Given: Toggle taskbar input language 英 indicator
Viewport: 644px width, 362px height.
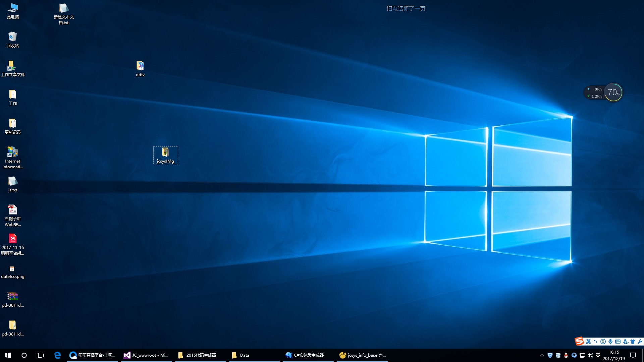Looking at the screenshot, I should 598,355.
